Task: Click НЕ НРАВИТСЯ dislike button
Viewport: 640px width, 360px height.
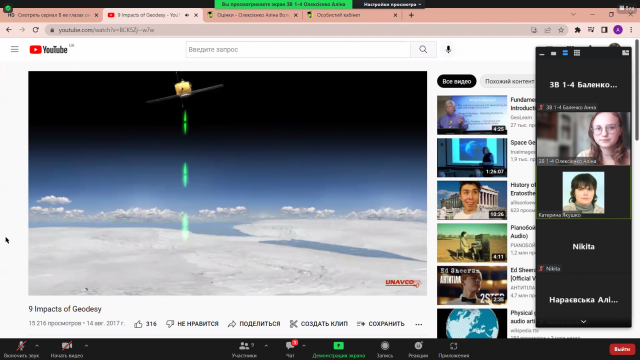Action: tap(192, 324)
